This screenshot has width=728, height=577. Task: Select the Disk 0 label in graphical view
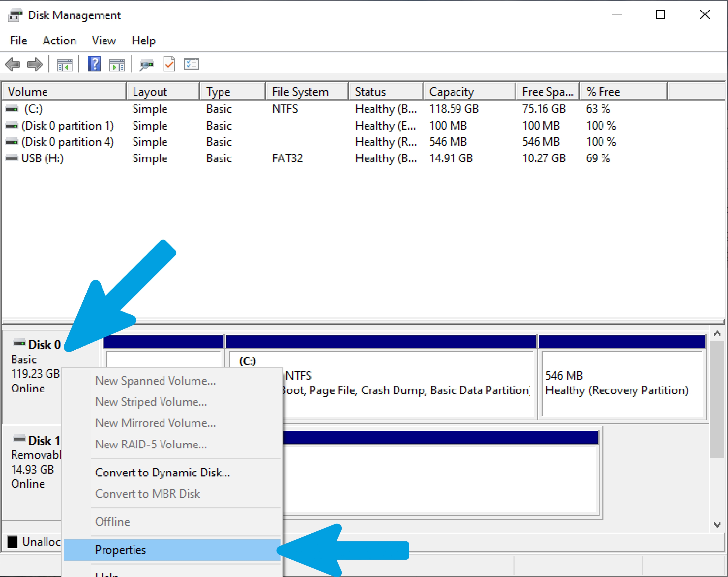click(45, 345)
